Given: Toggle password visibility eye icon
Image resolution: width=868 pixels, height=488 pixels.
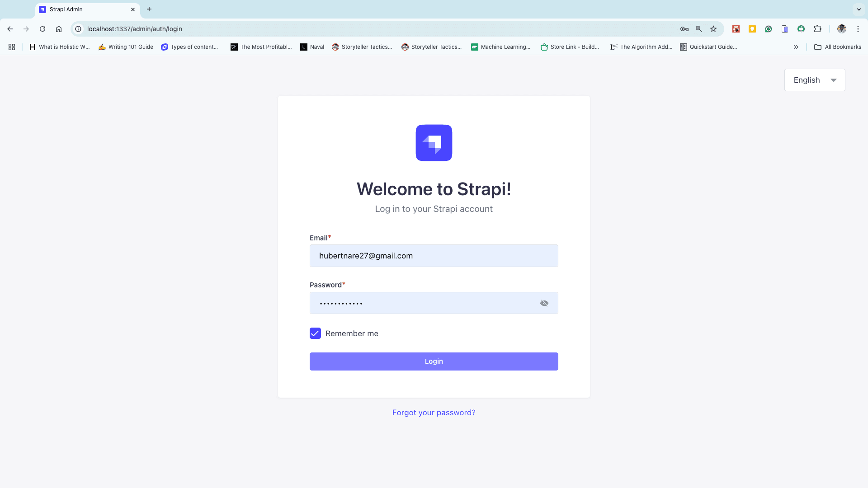Looking at the screenshot, I should tap(544, 303).
